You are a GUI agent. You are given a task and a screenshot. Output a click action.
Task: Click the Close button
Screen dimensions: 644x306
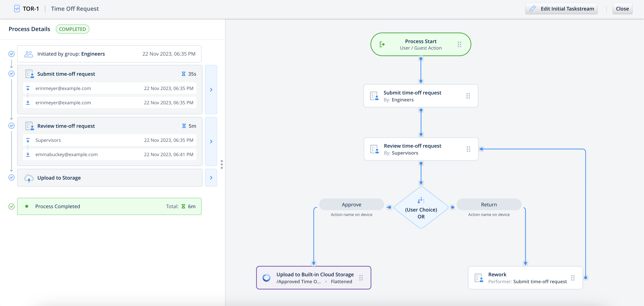click(x=622, y=9)
